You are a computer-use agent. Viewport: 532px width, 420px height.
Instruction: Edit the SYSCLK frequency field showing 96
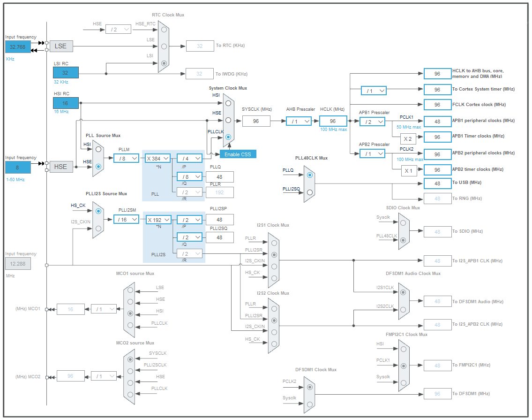coord(256,121)
